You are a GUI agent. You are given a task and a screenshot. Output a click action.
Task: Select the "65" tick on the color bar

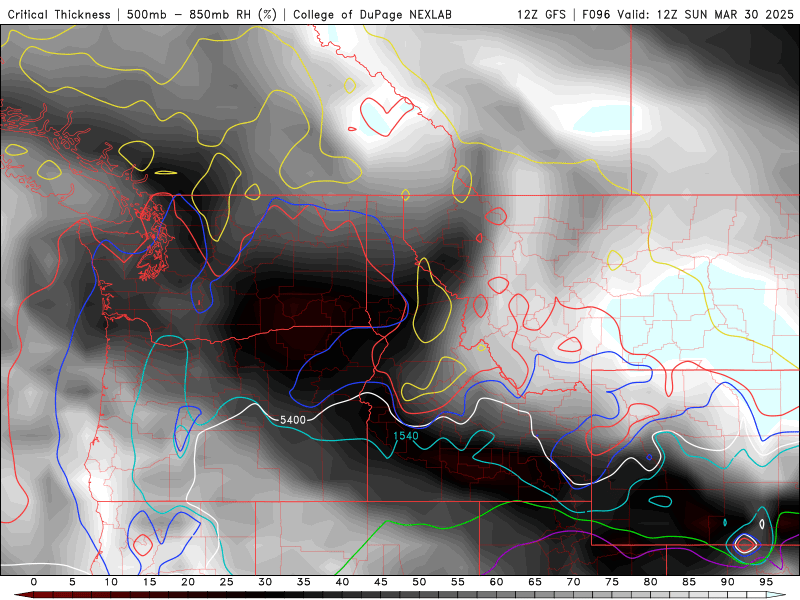535,582
